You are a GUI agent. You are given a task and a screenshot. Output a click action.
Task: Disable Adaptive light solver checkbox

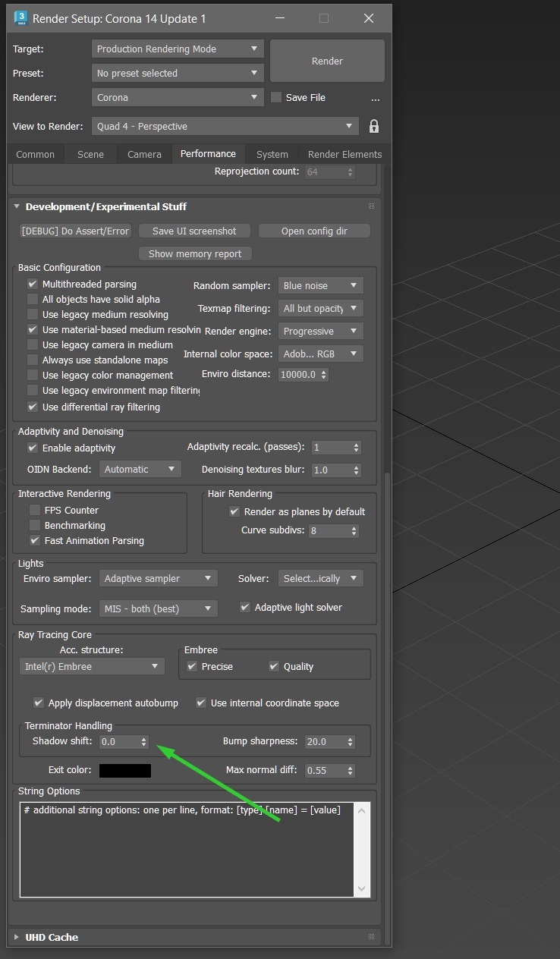pos(245,607)
